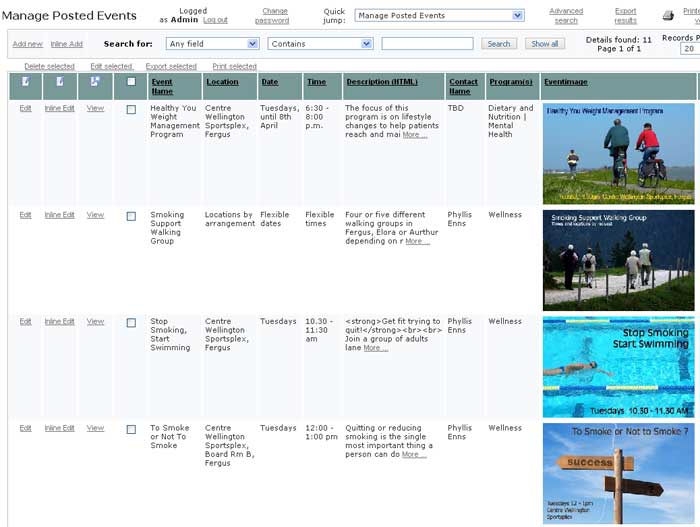
Task: Click the View column header icon
Action: 95,81
